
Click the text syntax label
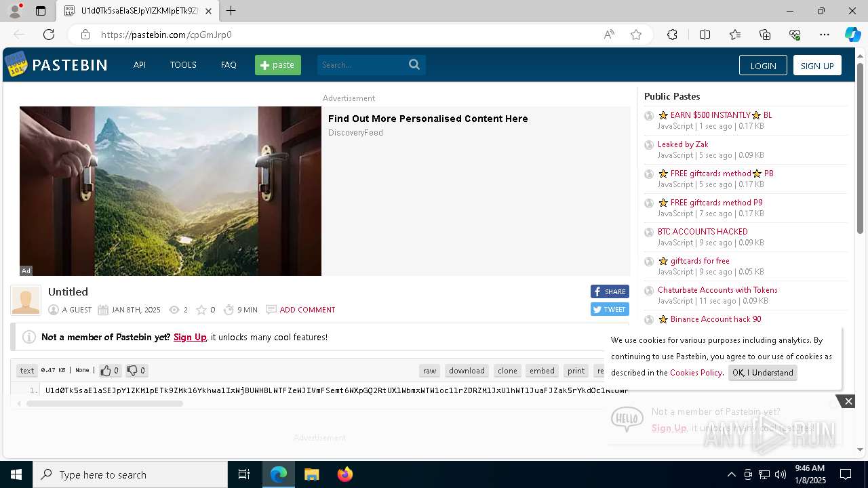(27, 371)
